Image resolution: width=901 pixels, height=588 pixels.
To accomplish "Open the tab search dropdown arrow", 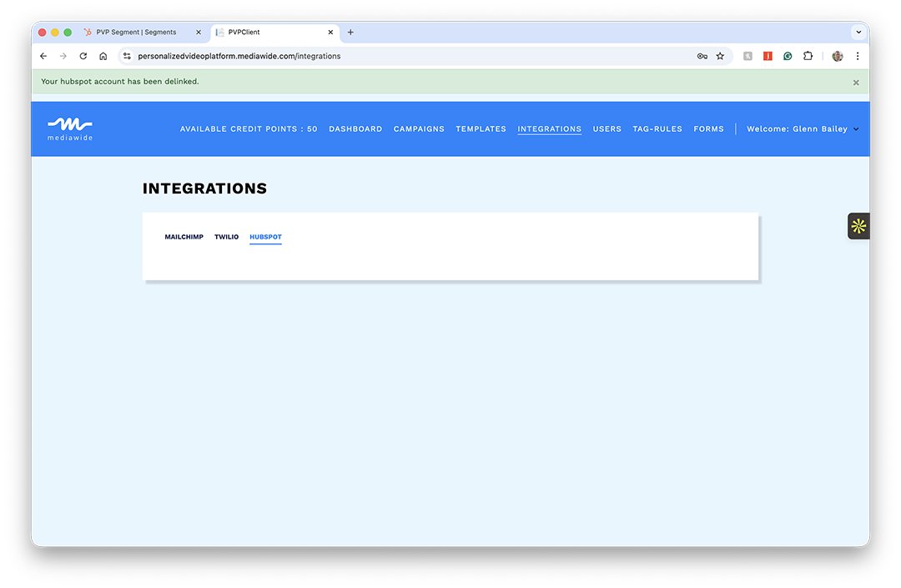I will 858,33.
